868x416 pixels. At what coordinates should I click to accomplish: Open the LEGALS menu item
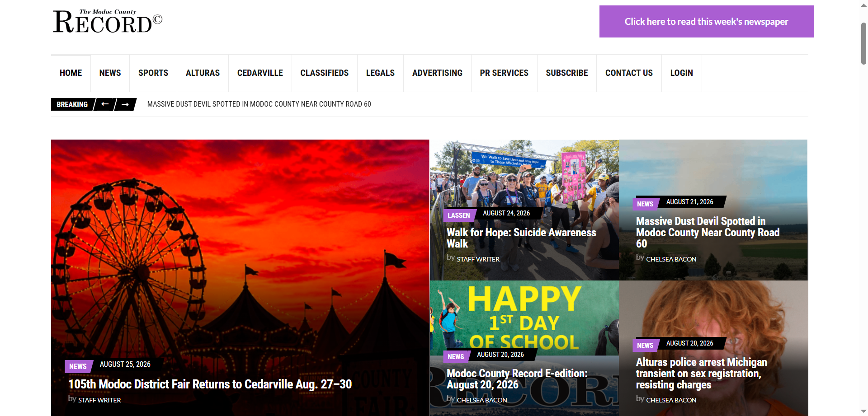[381, 73]
